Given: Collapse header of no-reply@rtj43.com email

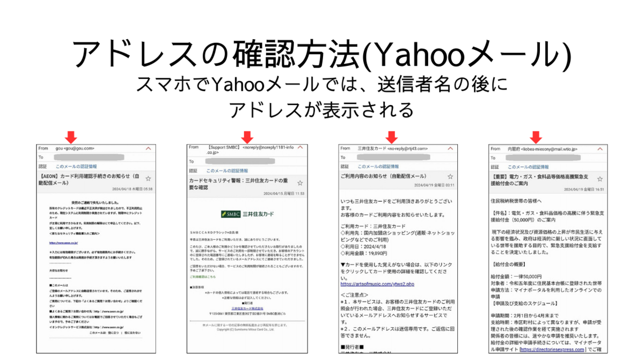Looking at the screenshot, I should pos(450,149).
